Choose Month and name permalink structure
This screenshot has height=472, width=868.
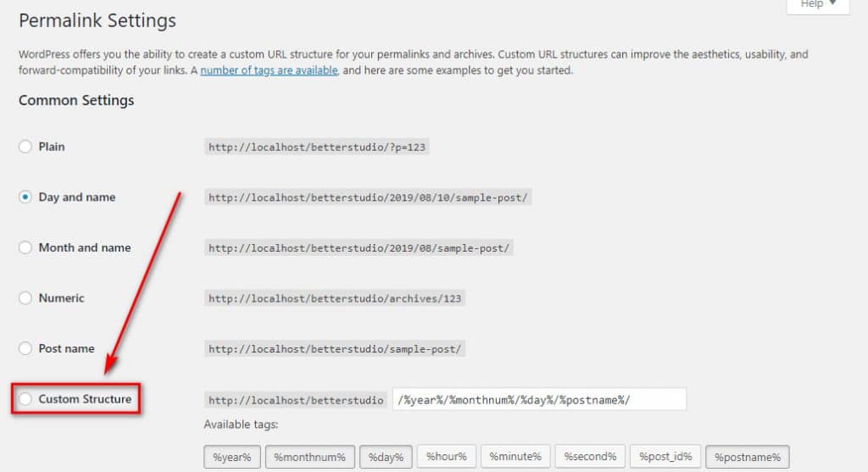25,247
